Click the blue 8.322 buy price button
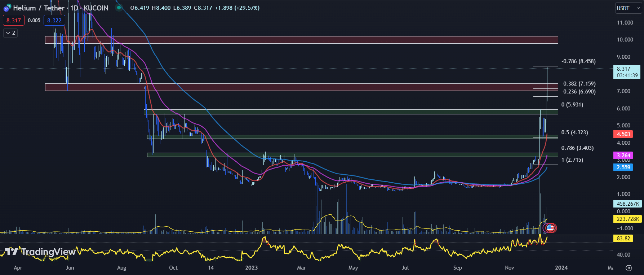Image resolution: width=644 pixels, height=275 pixels. [54, 20]
